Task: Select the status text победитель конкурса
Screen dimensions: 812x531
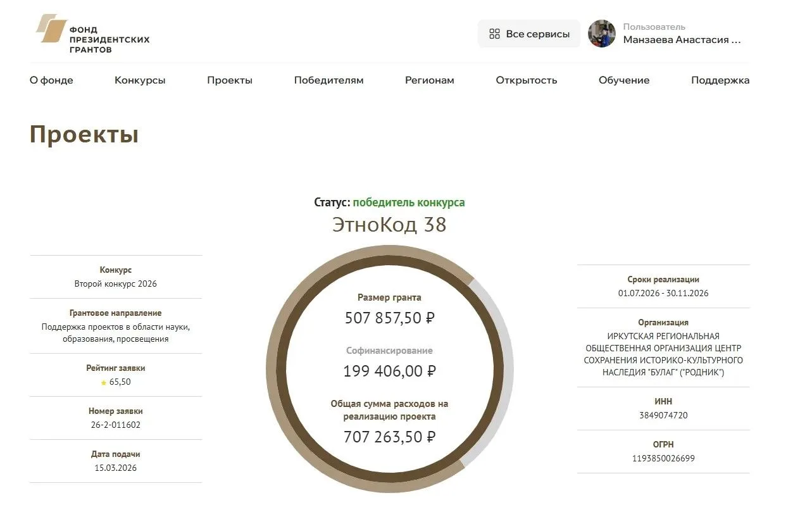Action: 409,203
